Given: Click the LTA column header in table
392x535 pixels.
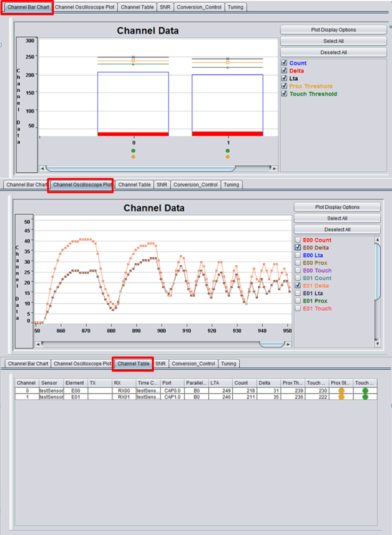Looking at the screenshot, I should 220,383.
